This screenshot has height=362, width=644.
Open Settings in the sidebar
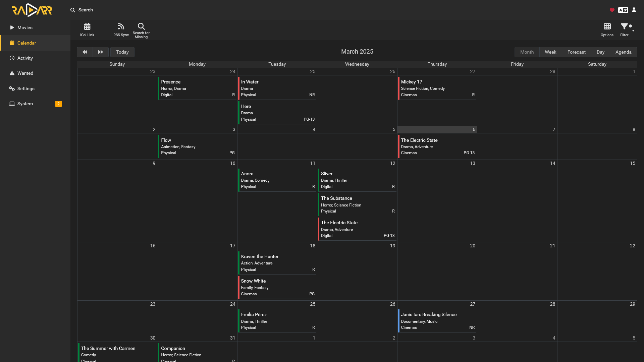(x=35, y=88)
